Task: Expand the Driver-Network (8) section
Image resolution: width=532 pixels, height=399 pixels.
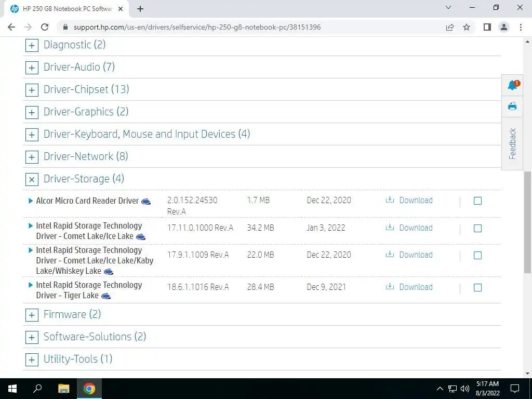Action: pos(32,157)
